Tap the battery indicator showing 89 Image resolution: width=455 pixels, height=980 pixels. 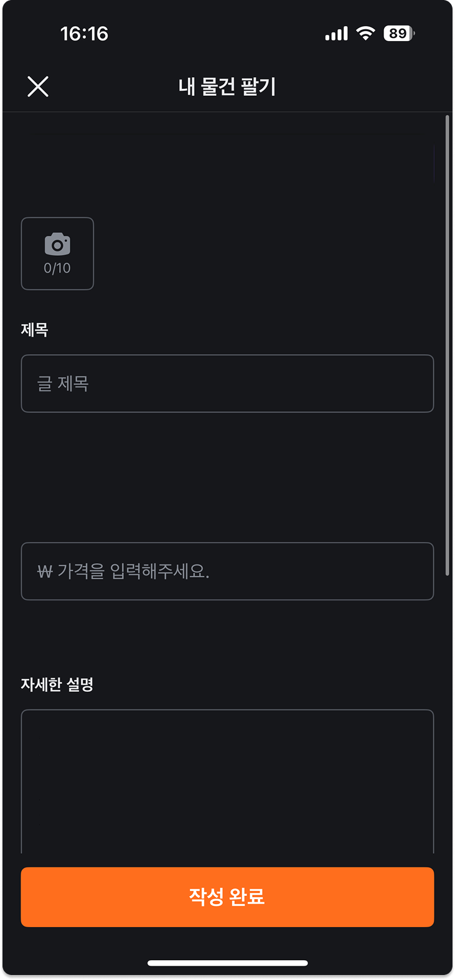pyautogui.click(x=399, y=34)
